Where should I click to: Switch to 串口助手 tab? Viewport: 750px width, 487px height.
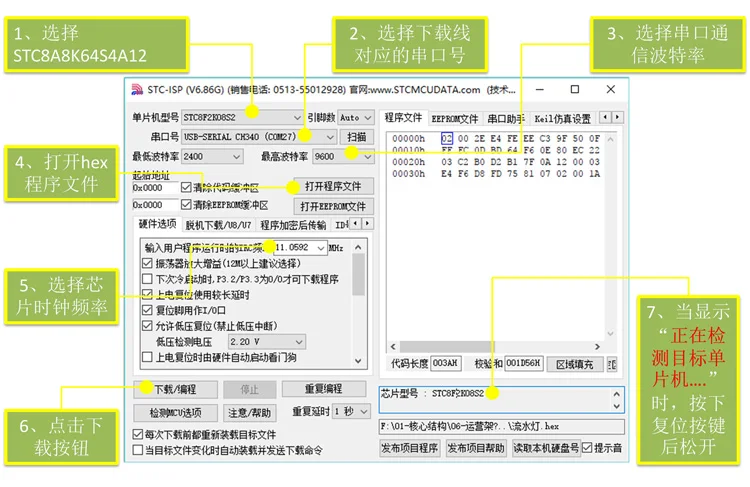pos(506,119)
